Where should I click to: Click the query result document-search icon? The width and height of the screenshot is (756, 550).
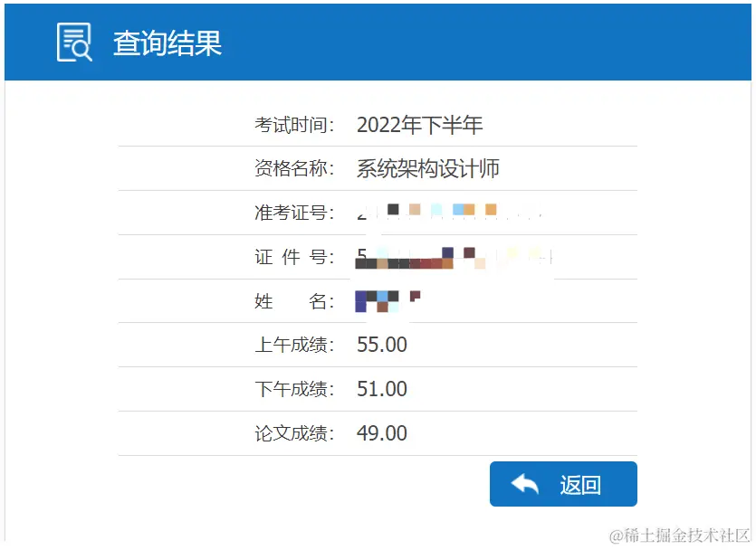tap(74, 43)
